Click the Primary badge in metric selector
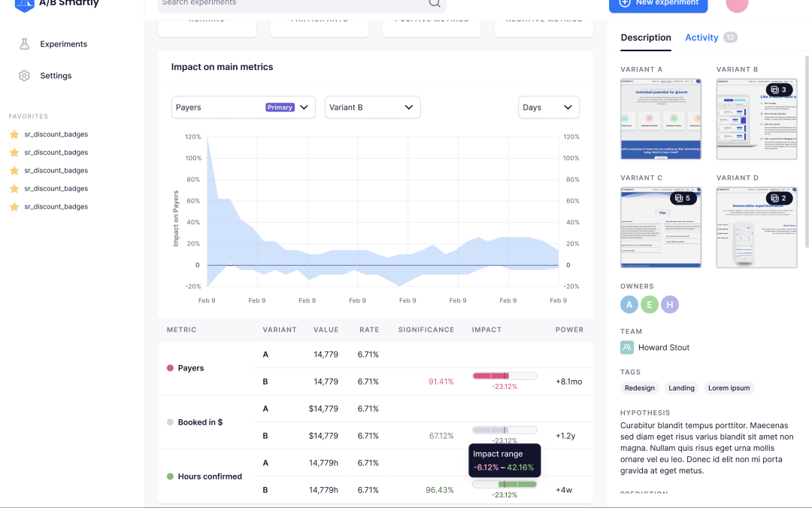 tap(280, 108)
